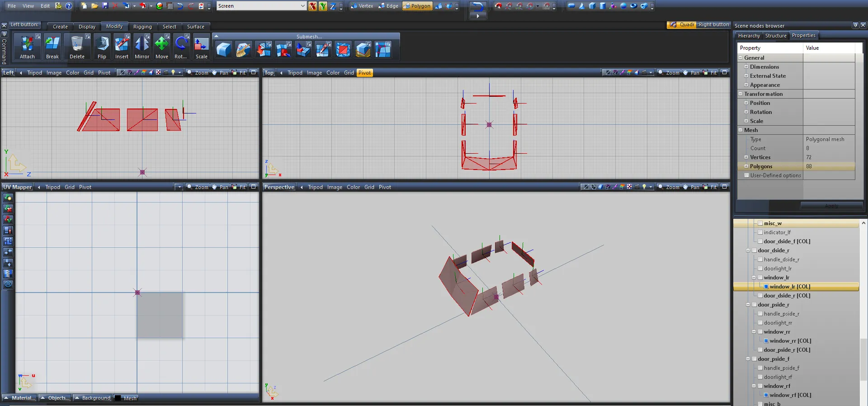The width and height of the screenshot is (868, 406).
Task: Click the Save file icon
Action: tap(105, 6)
